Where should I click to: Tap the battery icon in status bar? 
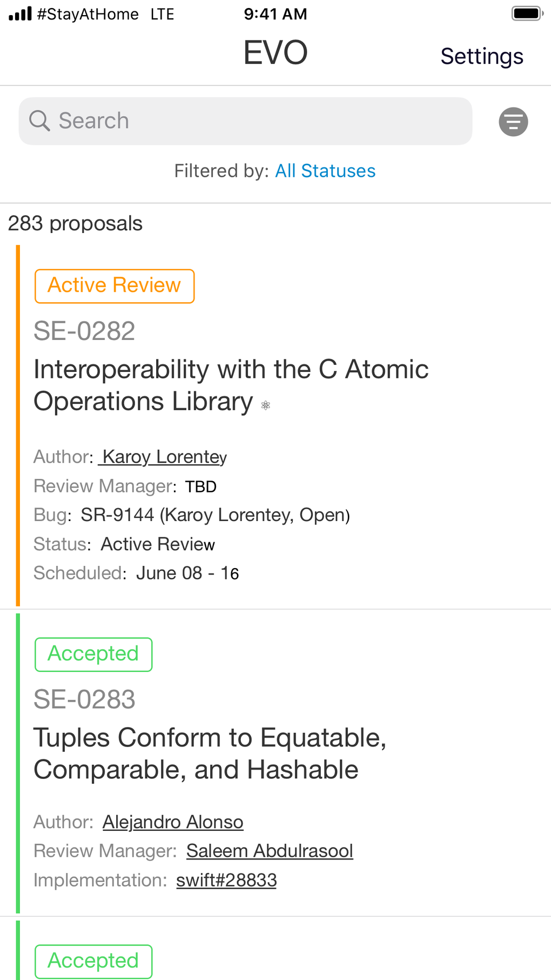click(527, 14)
